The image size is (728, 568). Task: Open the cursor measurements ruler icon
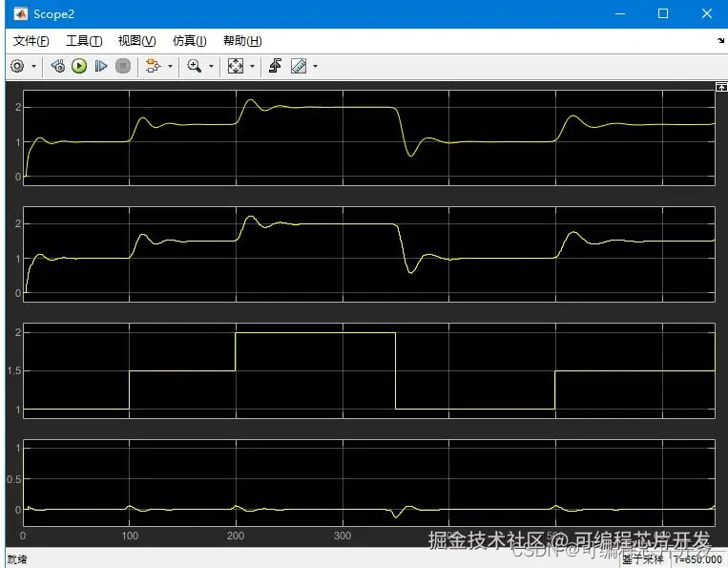pyautogui.click(x=299, y=66)
